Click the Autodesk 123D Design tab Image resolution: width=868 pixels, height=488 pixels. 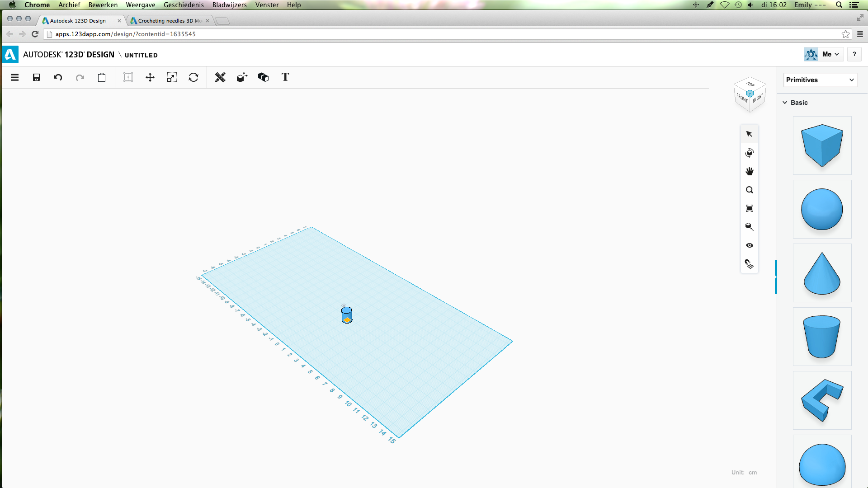point(77,21)
